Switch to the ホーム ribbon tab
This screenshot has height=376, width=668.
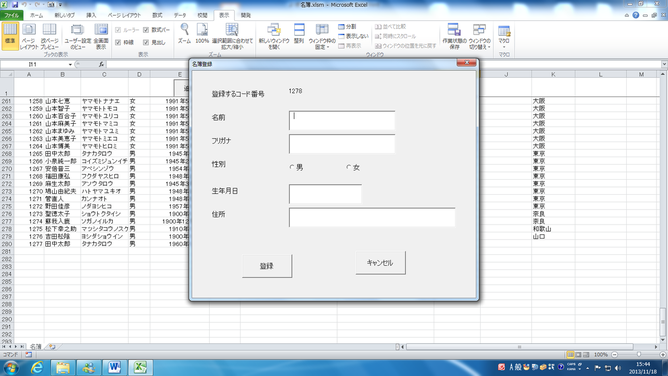coord(37,15)
